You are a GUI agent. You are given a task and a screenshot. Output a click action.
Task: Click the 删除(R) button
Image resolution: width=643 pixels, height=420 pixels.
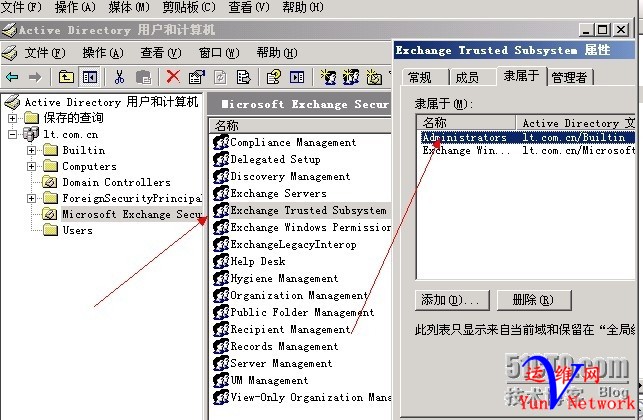pos(534,300)
